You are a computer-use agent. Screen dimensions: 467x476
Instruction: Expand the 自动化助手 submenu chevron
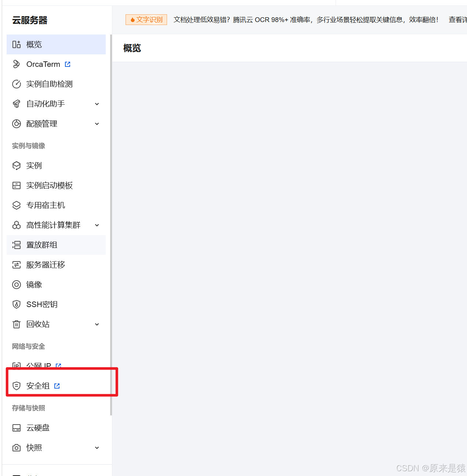(x=97, y=104)
